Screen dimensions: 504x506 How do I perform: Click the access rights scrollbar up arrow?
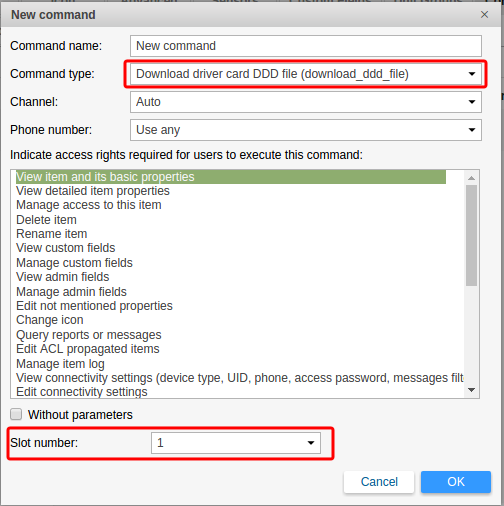[471, 178]
